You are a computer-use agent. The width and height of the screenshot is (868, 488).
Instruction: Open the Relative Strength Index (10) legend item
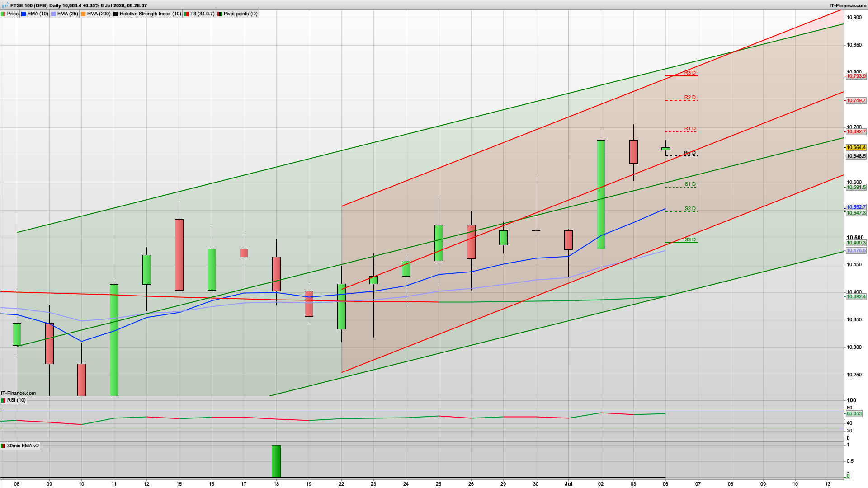point(147,14)
